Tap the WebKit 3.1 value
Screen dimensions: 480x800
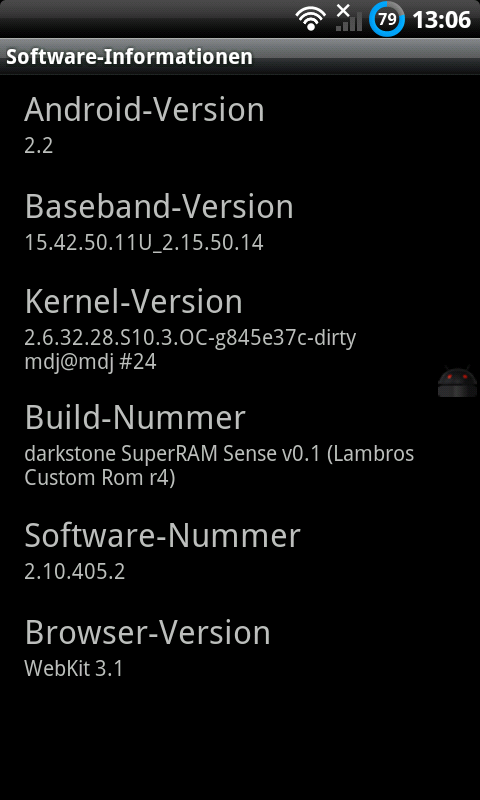[74, 669]
